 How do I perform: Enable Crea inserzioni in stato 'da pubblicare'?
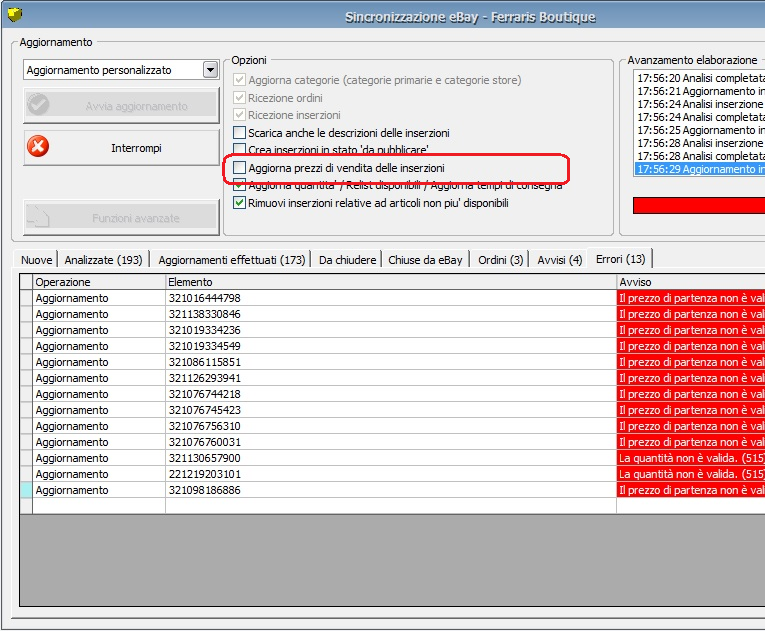[x=239, y=148]
